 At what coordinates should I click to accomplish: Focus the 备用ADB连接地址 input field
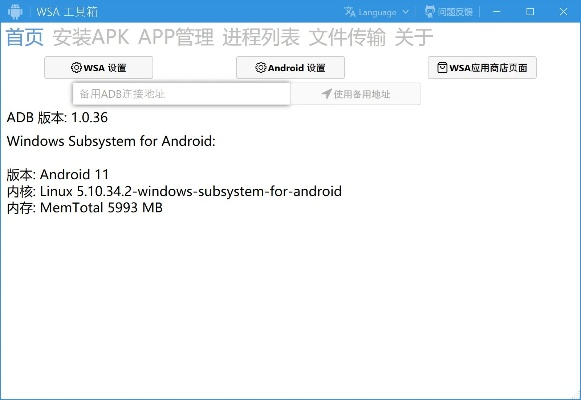pyautogui.click(x=181, y=94)
